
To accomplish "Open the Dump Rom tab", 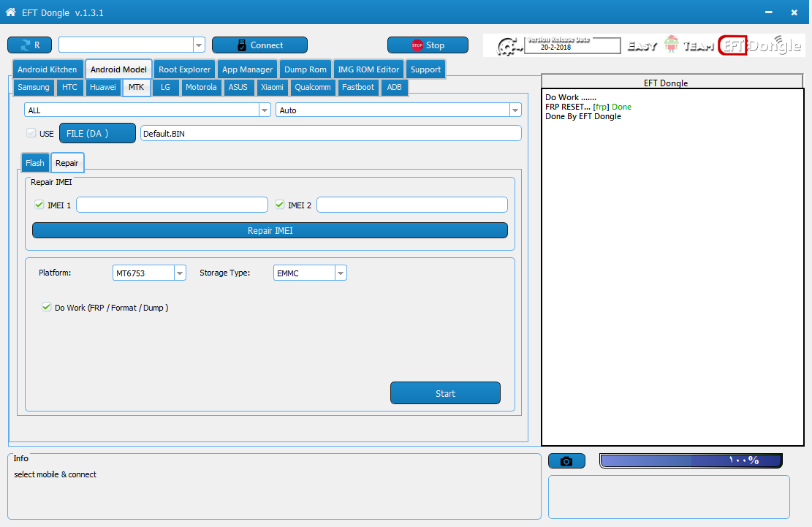I will coord(306,69).
